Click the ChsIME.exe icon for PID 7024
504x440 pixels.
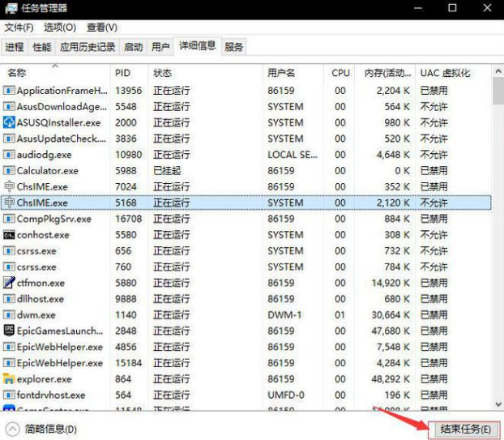click(9, 186)
